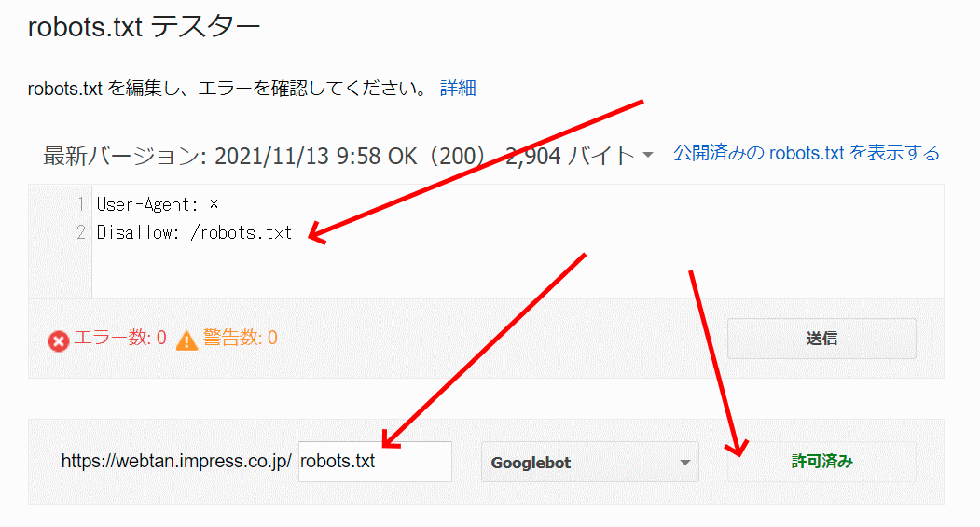Expand the 最新バージョン version dropdown arrow
This screenshot has width=980, height=527.
[x=648, y=155]
